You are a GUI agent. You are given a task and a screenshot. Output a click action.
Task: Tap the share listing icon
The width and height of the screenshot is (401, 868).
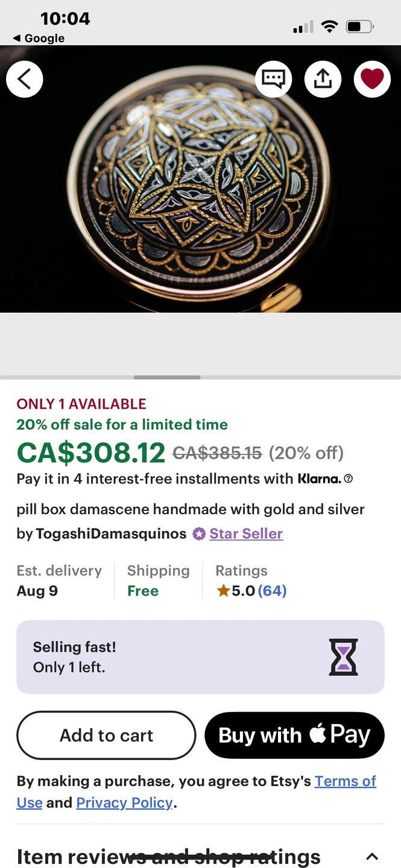[x=323, y=79]
